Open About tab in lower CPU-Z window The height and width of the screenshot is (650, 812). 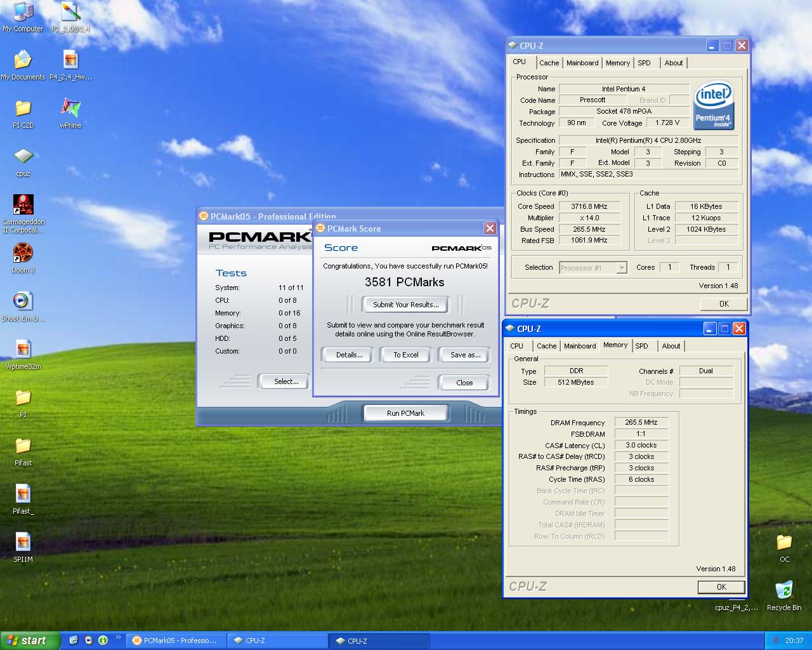click(x=671, y=346)
